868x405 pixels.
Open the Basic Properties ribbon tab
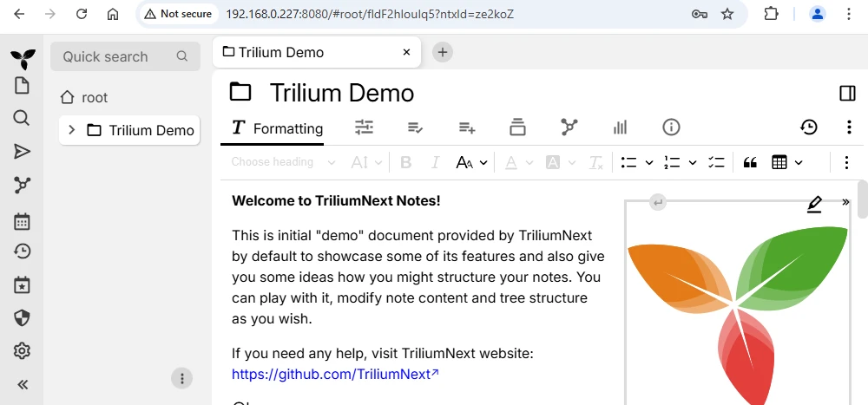click(x=364, y=127)
